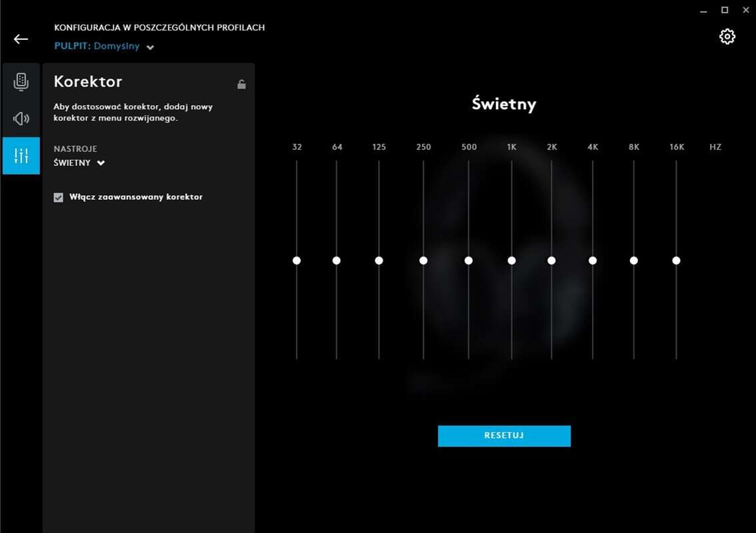756x533 pixels.
Task: Expand the ŚWIETNY mood preset dropdown
Action: [79, 163]
